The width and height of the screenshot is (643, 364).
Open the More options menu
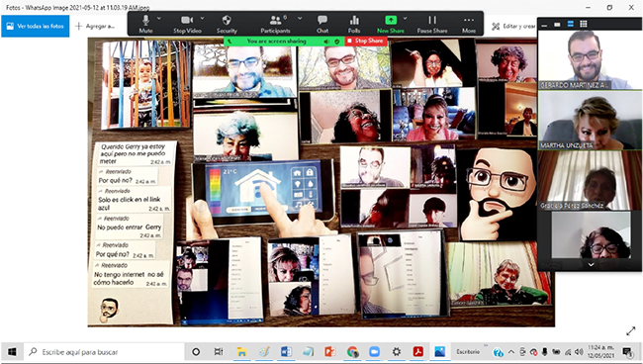click(469, 24)
